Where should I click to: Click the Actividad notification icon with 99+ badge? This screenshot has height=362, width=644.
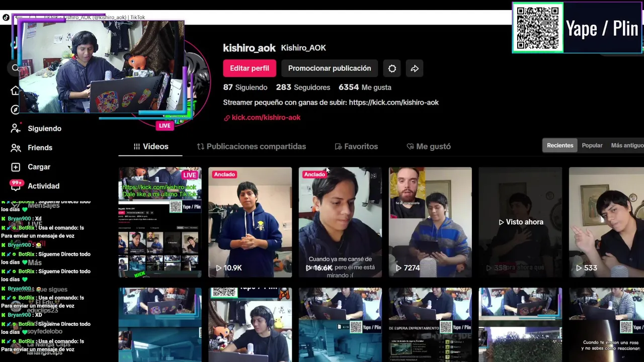[x=16, y=186]
